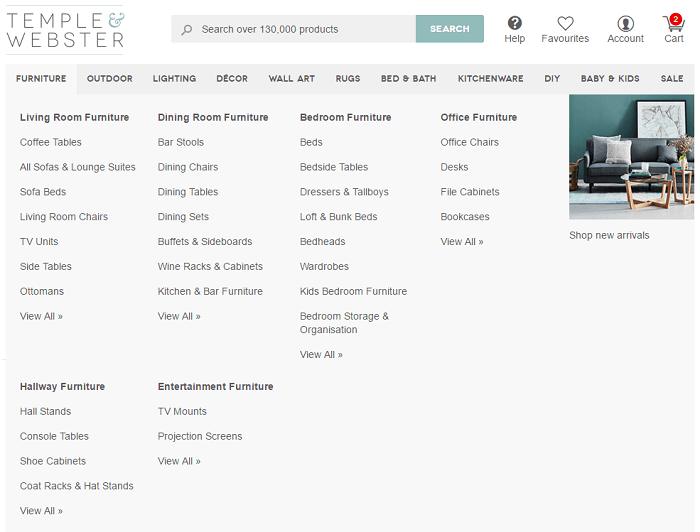Click the Shop new arrivals link
700x532 pixels.
[609, 236]
